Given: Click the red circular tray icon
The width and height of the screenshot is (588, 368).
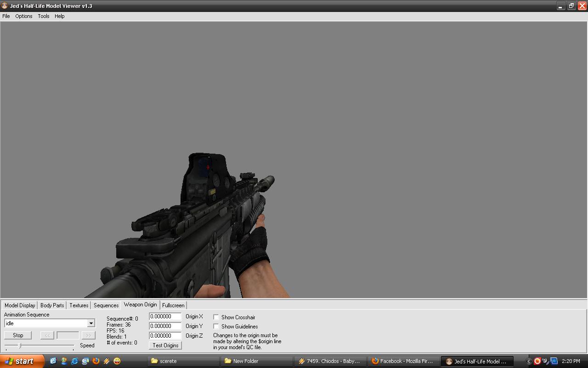Looking at the screenshot, I should (537, 361).
